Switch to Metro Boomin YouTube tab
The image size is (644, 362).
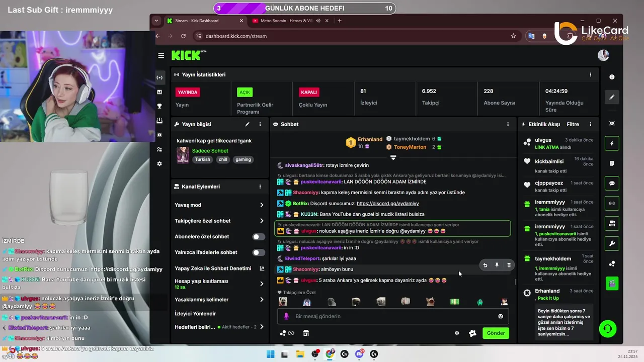290,21
